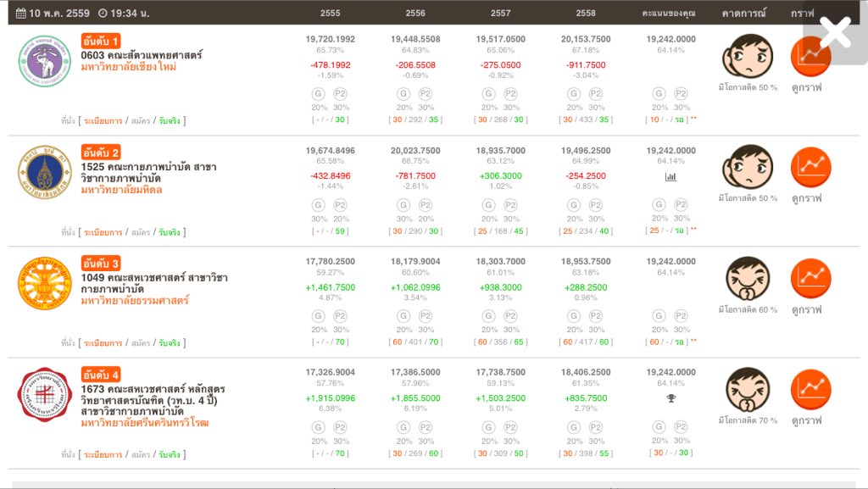Click ดูกราฟ label in rank 3 row
Viewport: 868px width, 489px height.
tap(807, 310)
